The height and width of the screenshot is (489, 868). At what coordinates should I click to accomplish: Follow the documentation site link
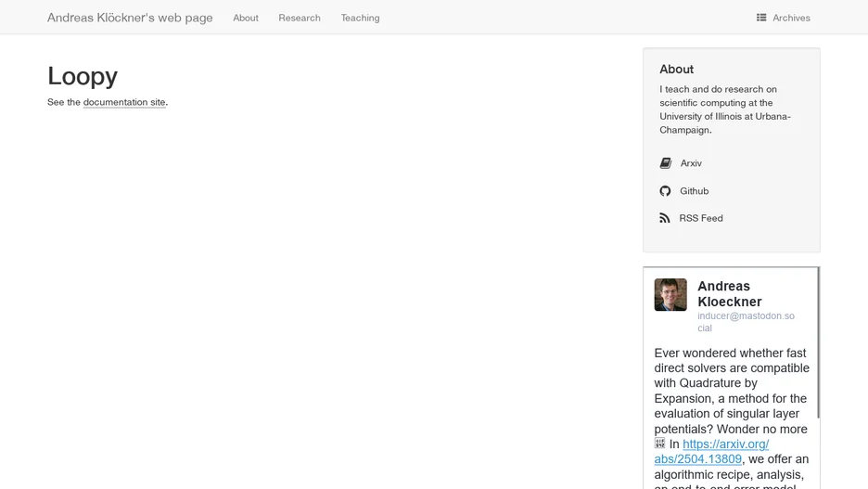point(124,102)
